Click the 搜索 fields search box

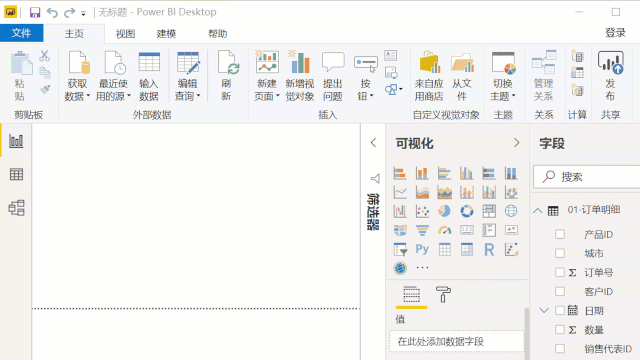point(587,177)
